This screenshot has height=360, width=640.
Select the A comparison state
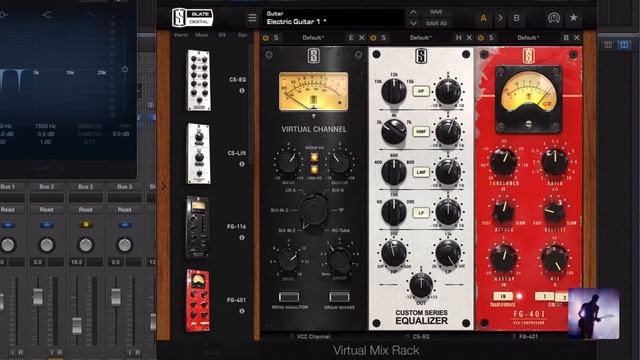(483, 18)
